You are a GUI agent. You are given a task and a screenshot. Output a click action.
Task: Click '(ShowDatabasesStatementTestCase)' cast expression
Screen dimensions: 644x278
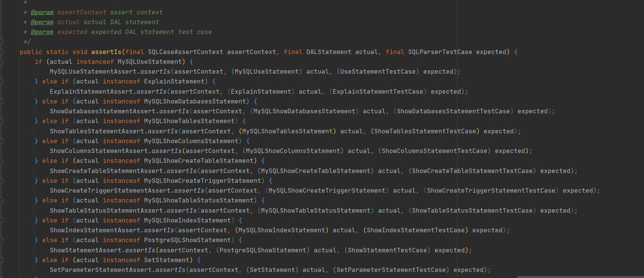453,111
